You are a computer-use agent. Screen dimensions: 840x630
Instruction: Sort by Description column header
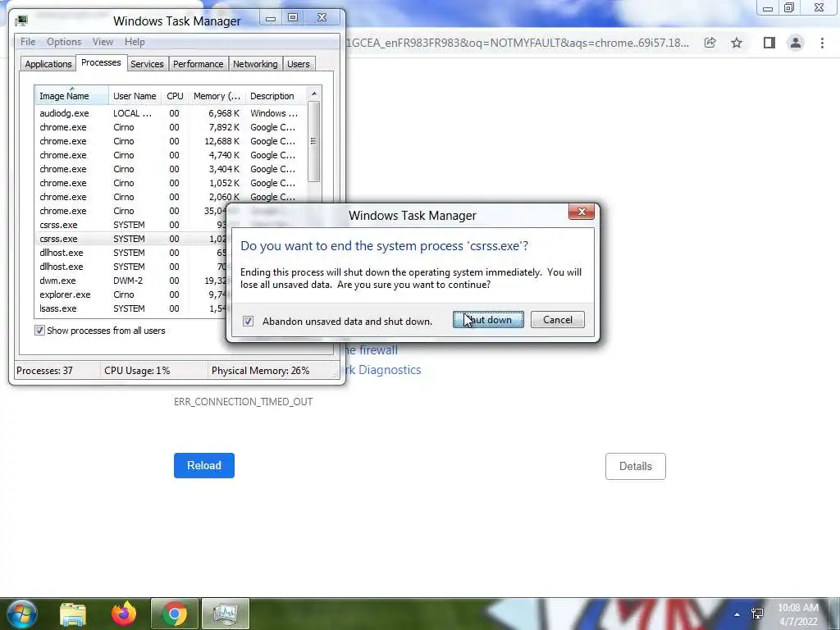tap(276, 96)
